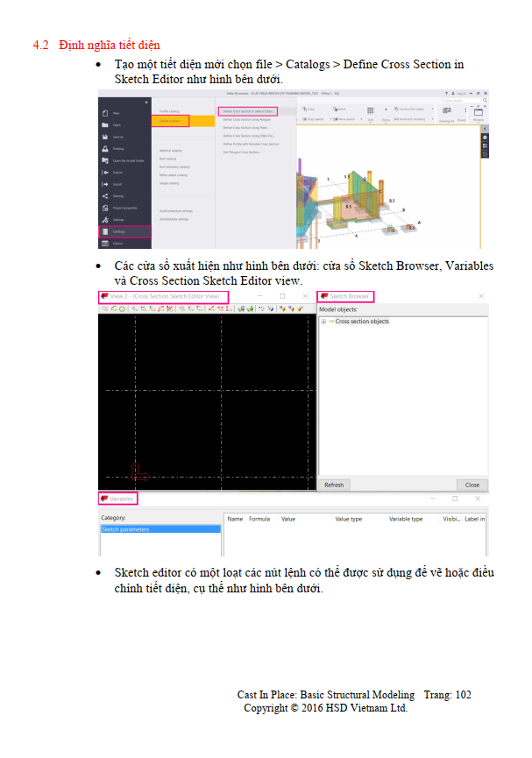Open Material catalog from the catalogs list
The image size is (532, 758).
coord(170,151)
